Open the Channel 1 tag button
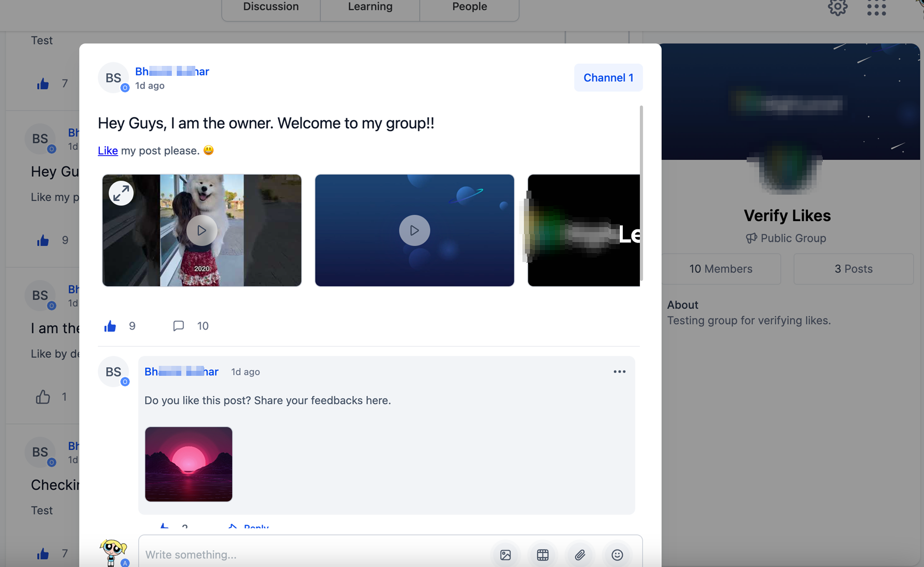This screenshot has width=924, height=567. (x=608, y=78)
